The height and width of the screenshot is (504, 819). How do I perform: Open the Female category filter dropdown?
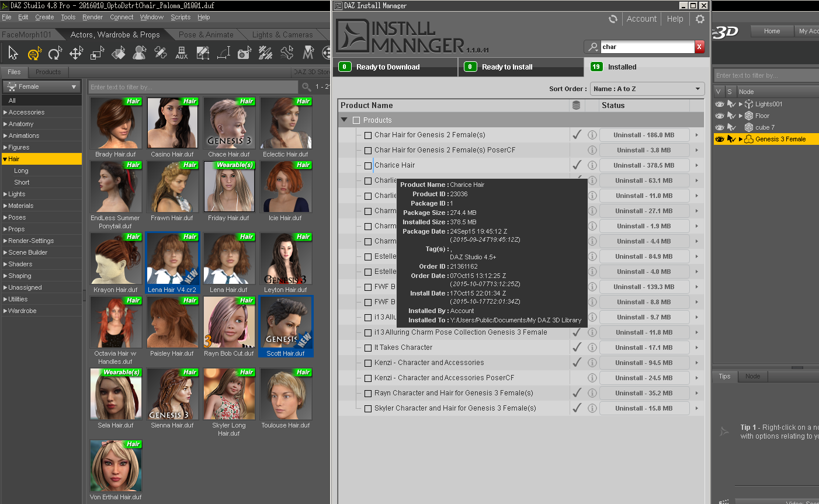coord(42,87)
